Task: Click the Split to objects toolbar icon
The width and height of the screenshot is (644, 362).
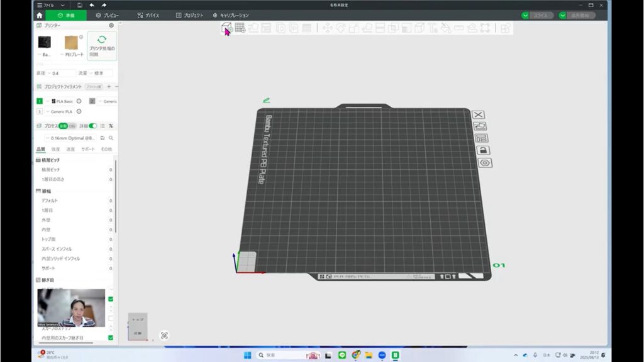Action: tap(280, 28)
